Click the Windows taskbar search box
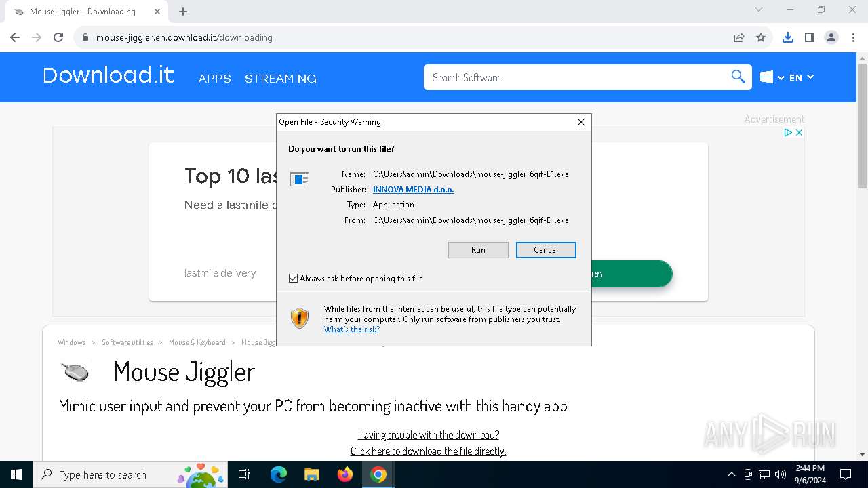The height and width of the screenshot is (488, 868). pos(129,474)
